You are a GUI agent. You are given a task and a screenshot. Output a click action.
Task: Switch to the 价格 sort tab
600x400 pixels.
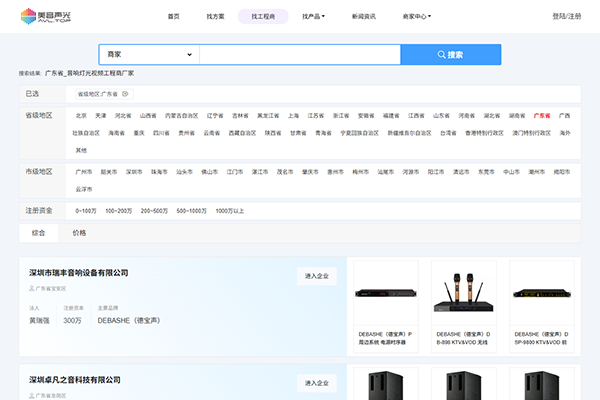[79, 233]
